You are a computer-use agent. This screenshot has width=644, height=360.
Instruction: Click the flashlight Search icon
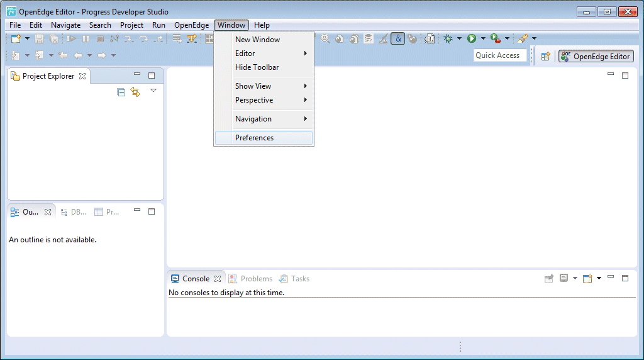[523, 38]
